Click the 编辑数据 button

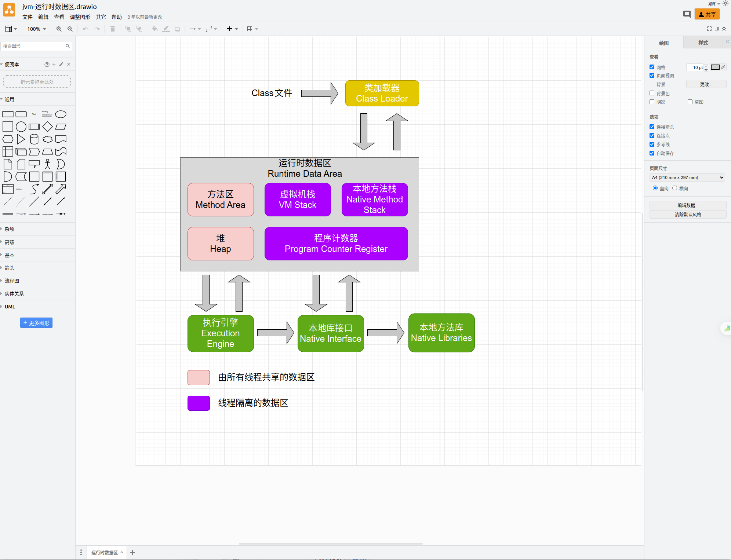click(687, 205)
